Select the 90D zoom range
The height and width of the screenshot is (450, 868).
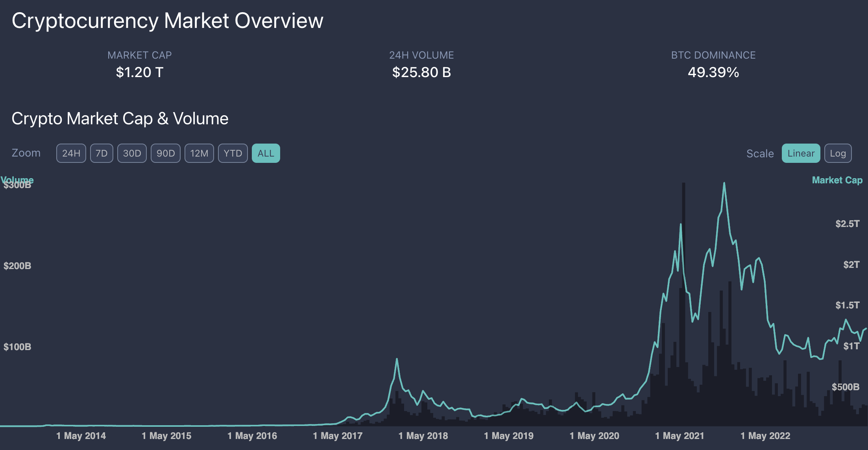pyautogui.click(x=166, y=153)
